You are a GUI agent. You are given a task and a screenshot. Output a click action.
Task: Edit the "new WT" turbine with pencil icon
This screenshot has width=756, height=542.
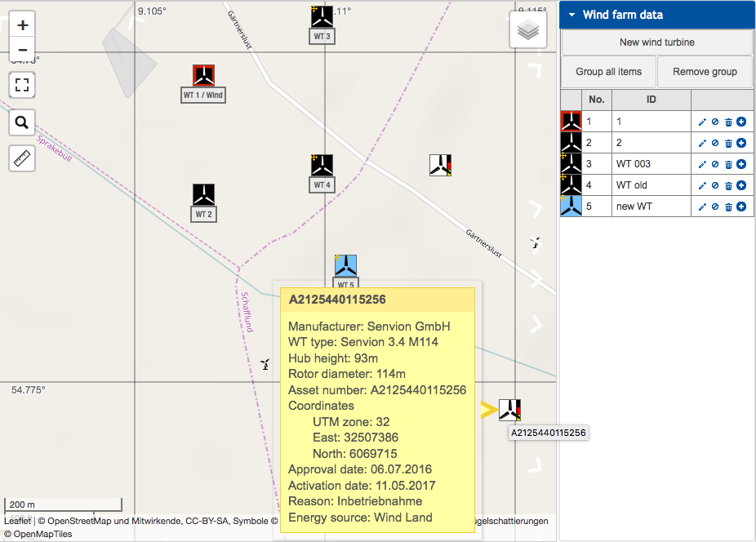click(702, 207)
